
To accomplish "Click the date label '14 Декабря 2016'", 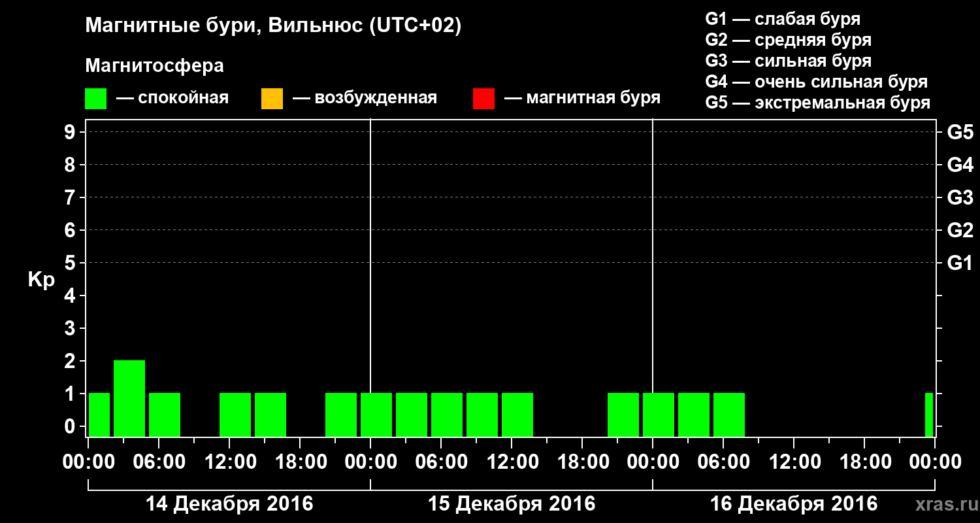I will click(x=229, y=504).
